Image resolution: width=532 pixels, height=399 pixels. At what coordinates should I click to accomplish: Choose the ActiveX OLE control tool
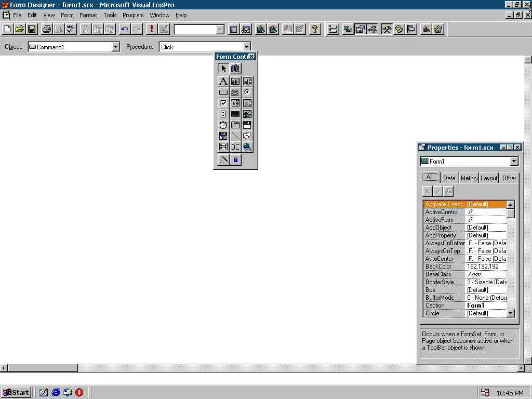[x=247, y=125]
